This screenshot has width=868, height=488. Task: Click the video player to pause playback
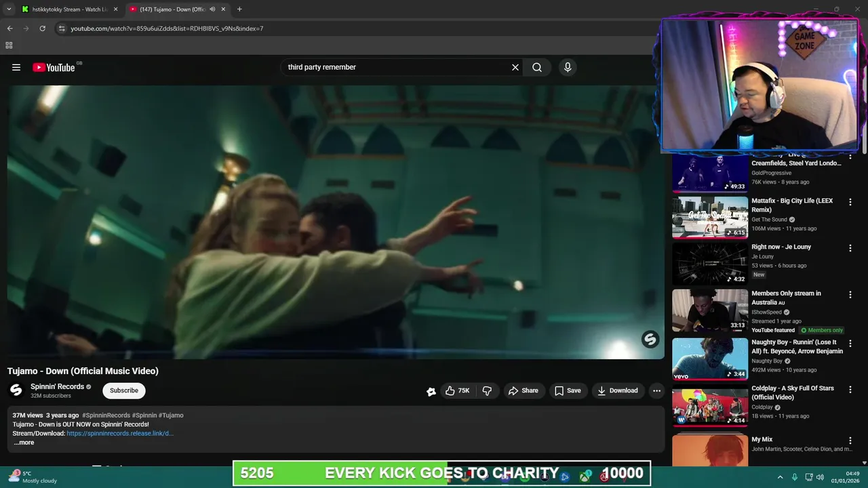(x=336, y=222)
